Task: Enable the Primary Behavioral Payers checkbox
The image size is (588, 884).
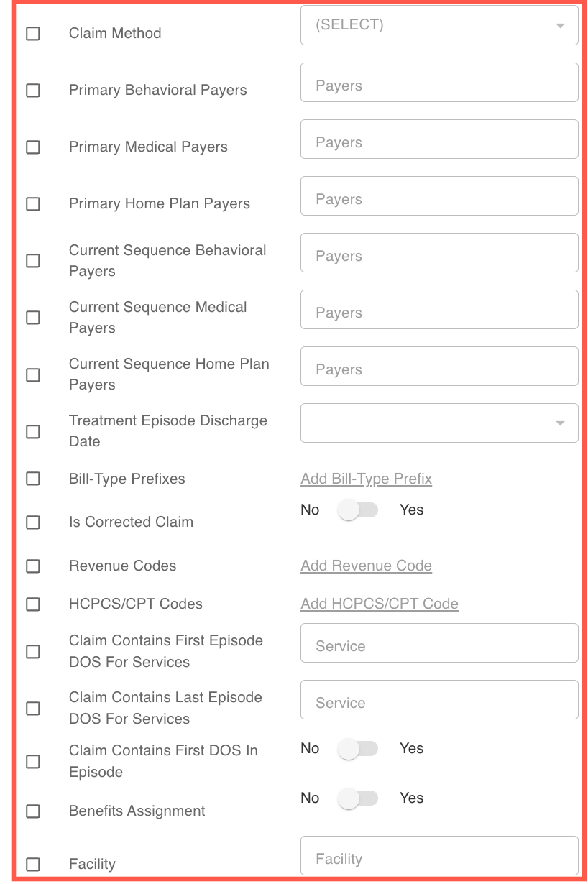Action: [x=33, y=91]
